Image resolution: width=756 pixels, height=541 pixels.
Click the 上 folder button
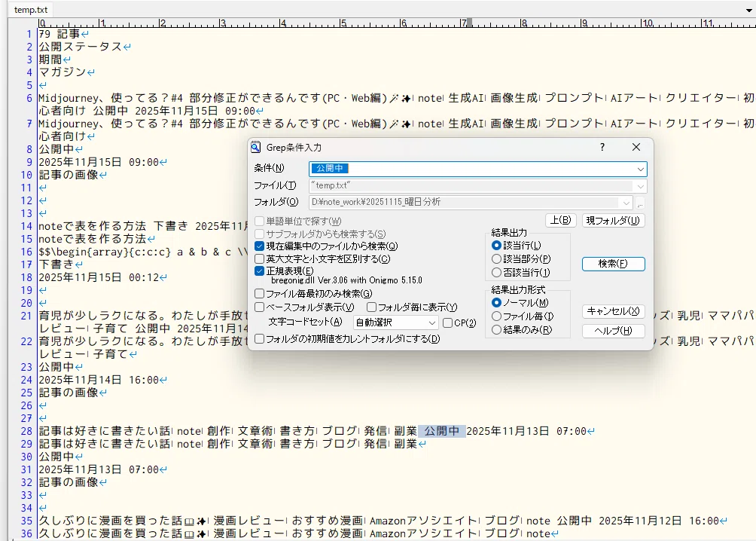(x=561, y=221)
